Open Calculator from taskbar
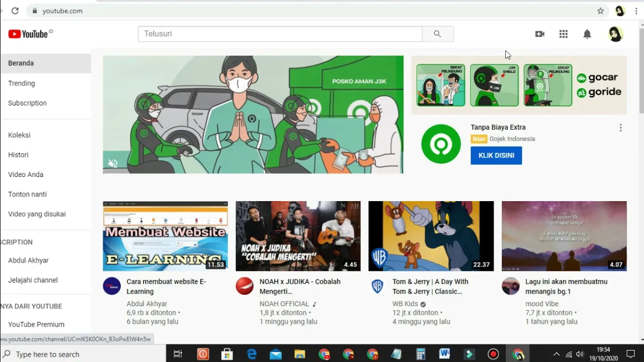This screenshot has height=362, width=644. 421,354
